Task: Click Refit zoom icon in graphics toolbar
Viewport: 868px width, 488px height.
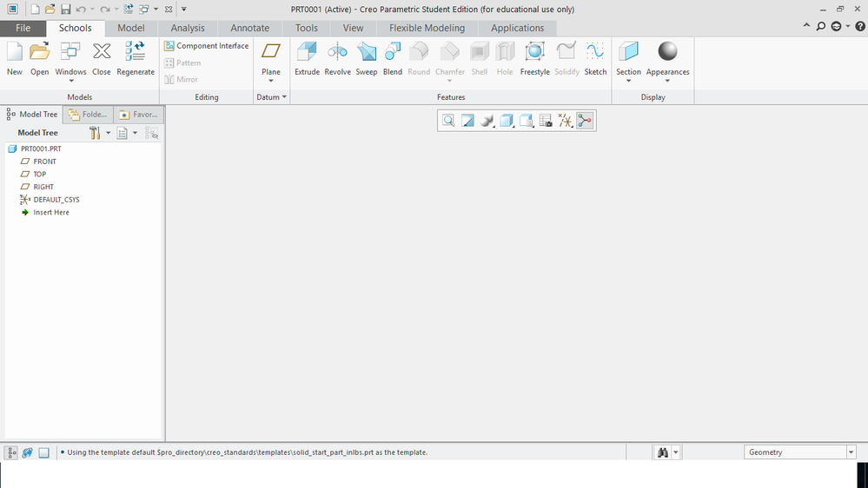Action: [x=448, y=121]
